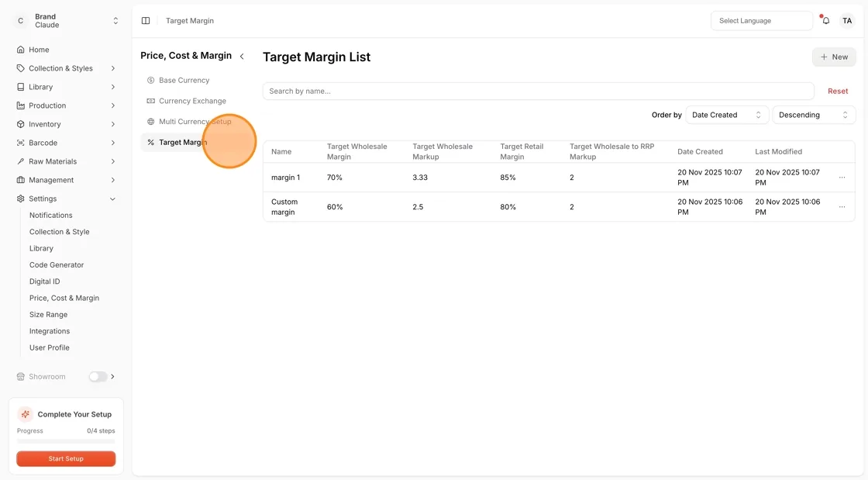Click the Start Setup button
Image resolution: width=868 pixels, height=480 pixels.
tap(66, 459)
